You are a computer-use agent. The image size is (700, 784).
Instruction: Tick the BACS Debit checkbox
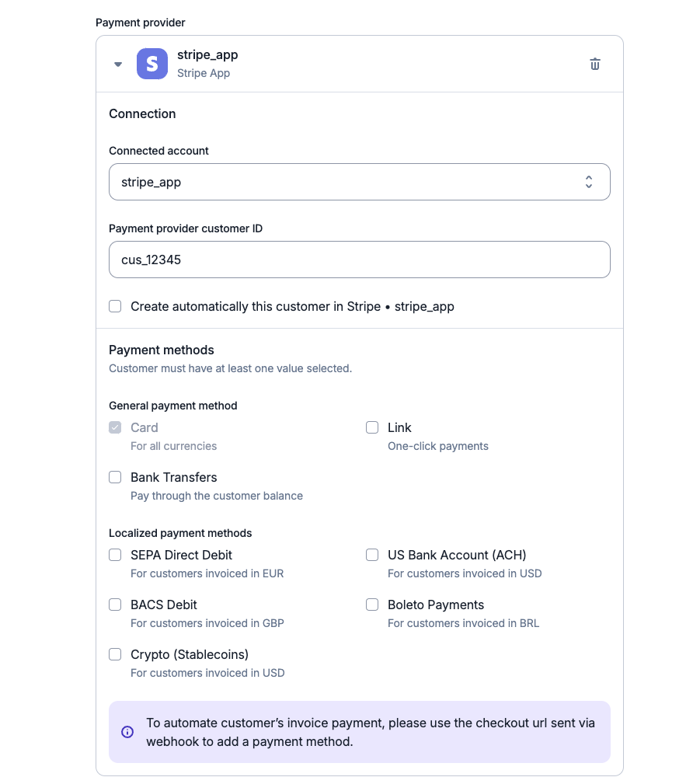click(115, 605)
